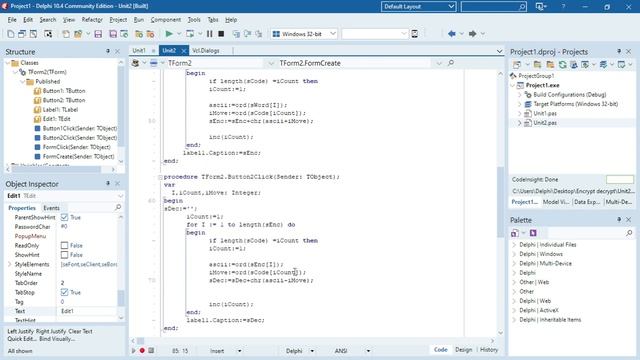Switch to Events tab in Object Inspector

[51, 208]
